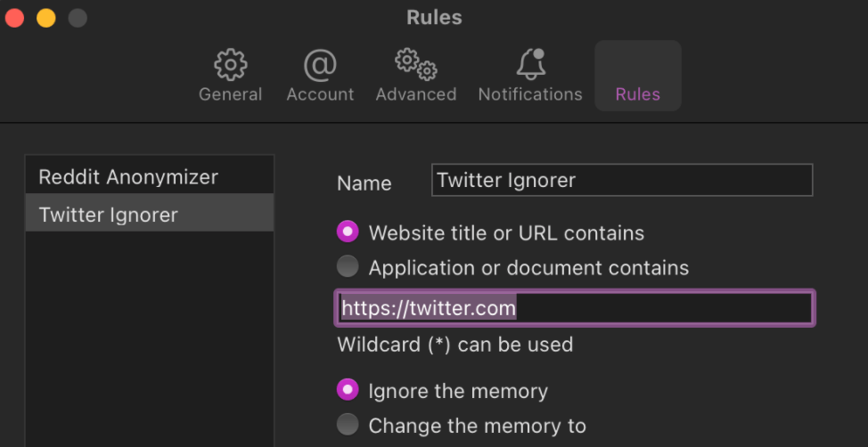Switch to the Rules tab

(x=637, y=77)
